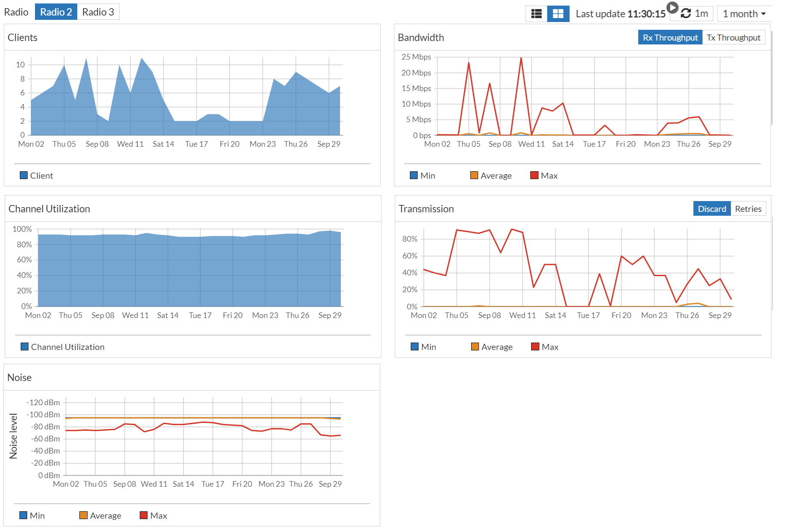Select the grid view layout icon
Image resolution: width=812 pixels, height=529 pixels.
558,14
